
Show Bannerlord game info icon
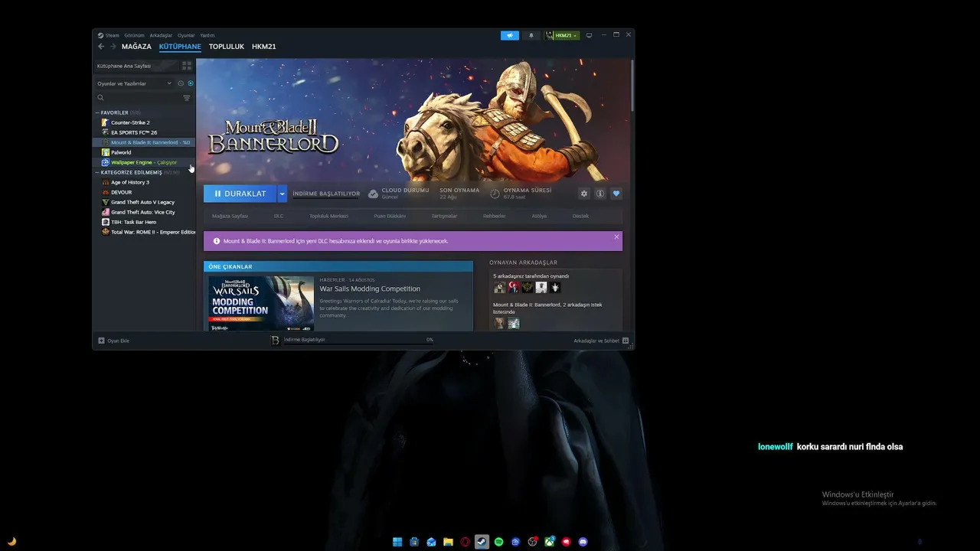[600, 194]
